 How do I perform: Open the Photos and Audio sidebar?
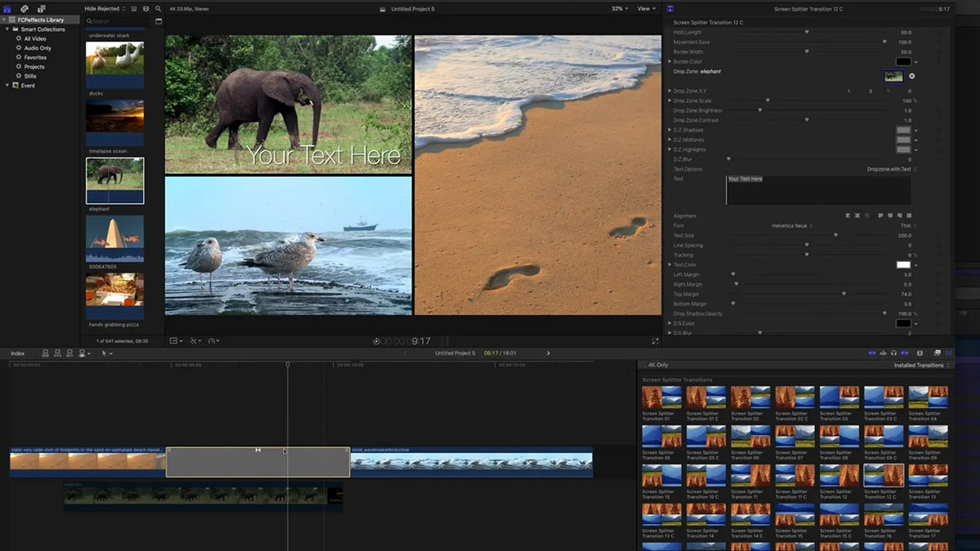click(24, 8)
